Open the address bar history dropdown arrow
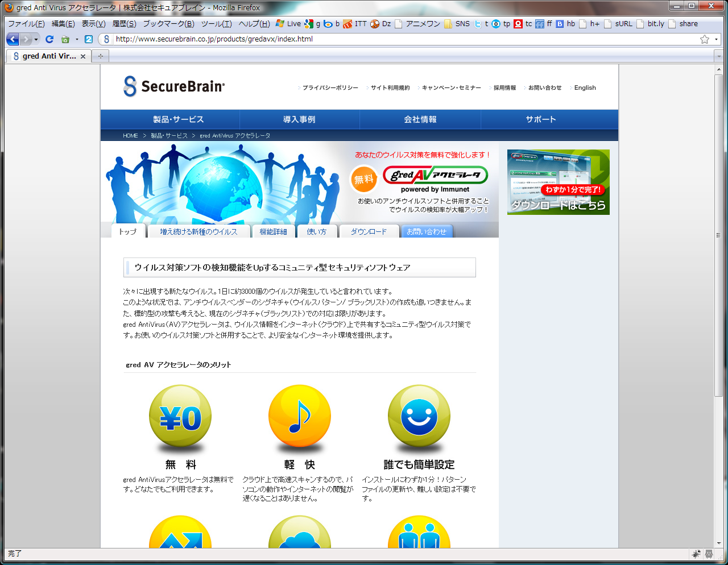 [716, 39]
